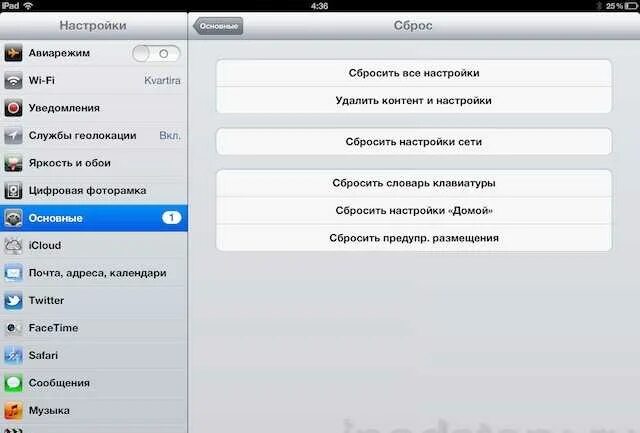Screen dimensions: 640x433
Task: Tap Сбросить все настройки
Action: click(414, 73)
